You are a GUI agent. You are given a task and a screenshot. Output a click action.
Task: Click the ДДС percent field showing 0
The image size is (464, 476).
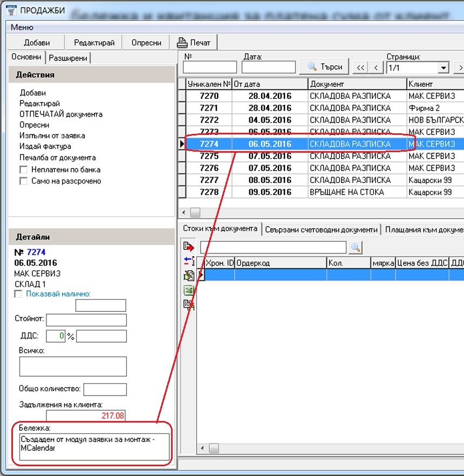point(56,336)
